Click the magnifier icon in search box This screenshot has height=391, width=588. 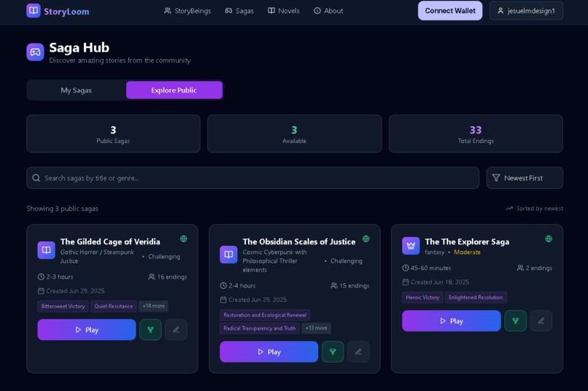(x=36, y=178)
